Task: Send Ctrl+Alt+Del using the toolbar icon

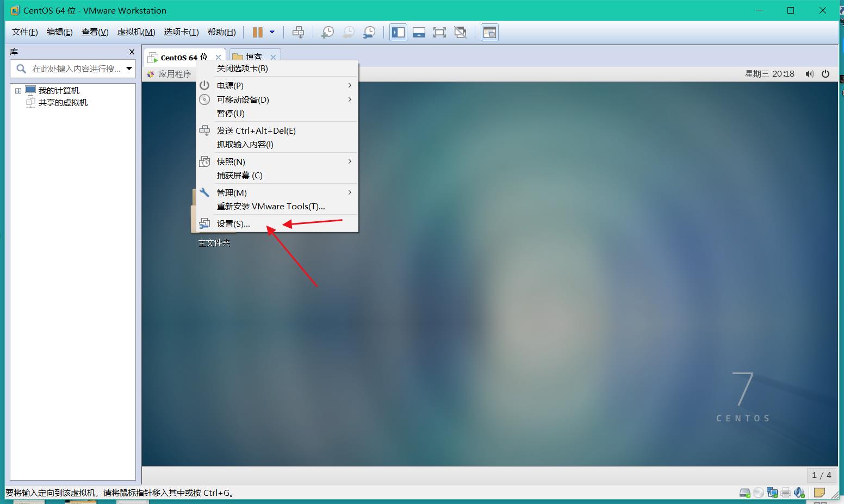Action: point(298,33)
